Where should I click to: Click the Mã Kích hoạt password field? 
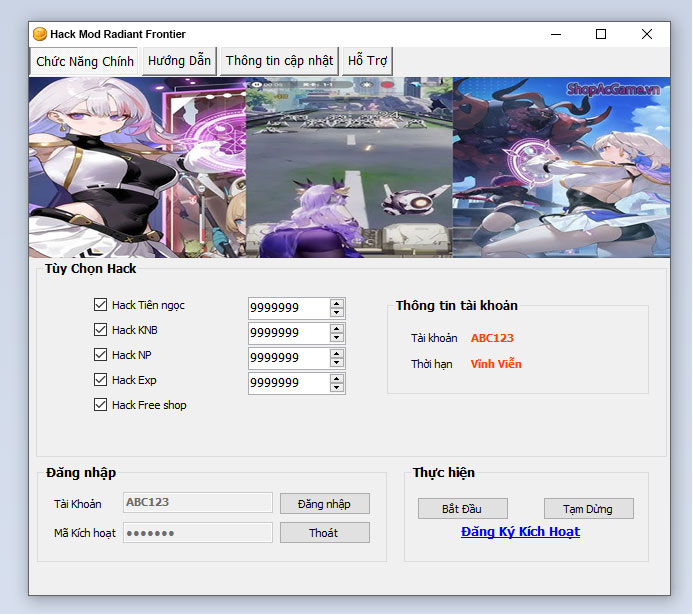(x=198, y=533)
